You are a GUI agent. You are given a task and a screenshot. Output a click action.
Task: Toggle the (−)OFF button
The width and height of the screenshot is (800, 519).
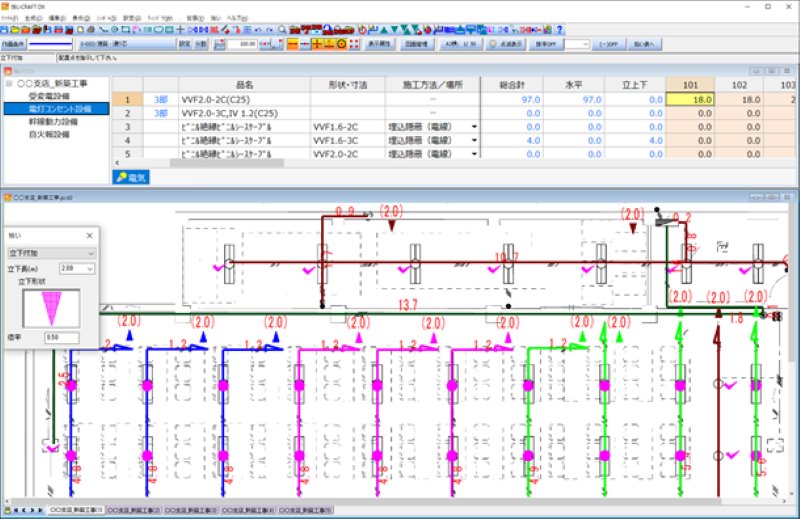coord(612,45)
